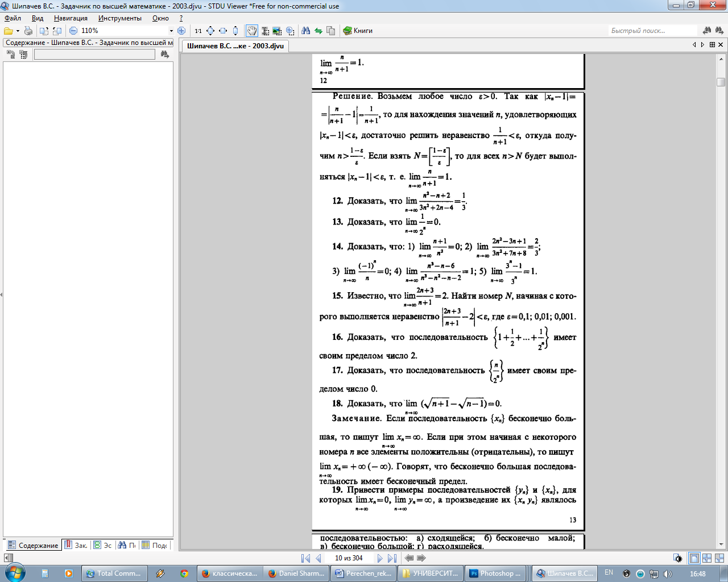728x582 pixels.
Task: Print the document with the printer icon
Action: pyautogui.click(x=28, y=31)
